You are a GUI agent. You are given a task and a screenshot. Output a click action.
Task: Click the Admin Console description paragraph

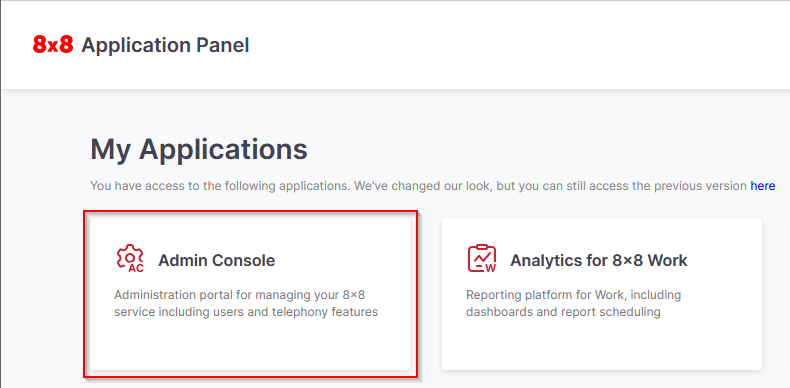[x=246, y=303]
